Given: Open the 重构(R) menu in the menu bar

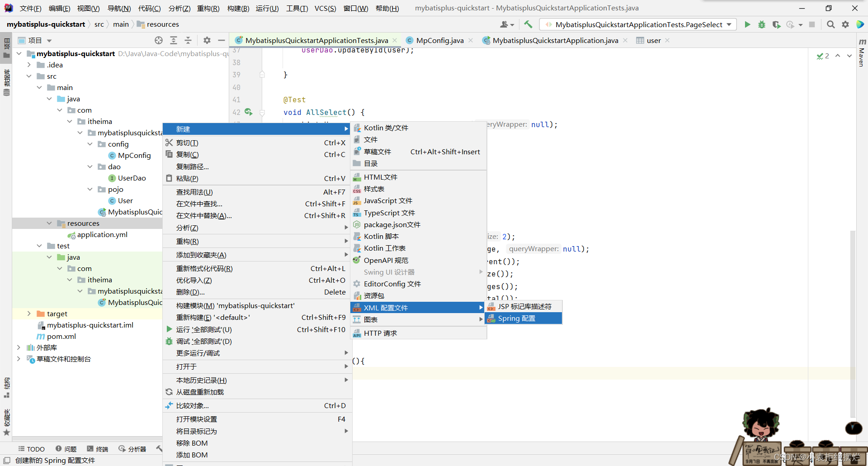Looking at the screenshot, I should coord(208,8).
